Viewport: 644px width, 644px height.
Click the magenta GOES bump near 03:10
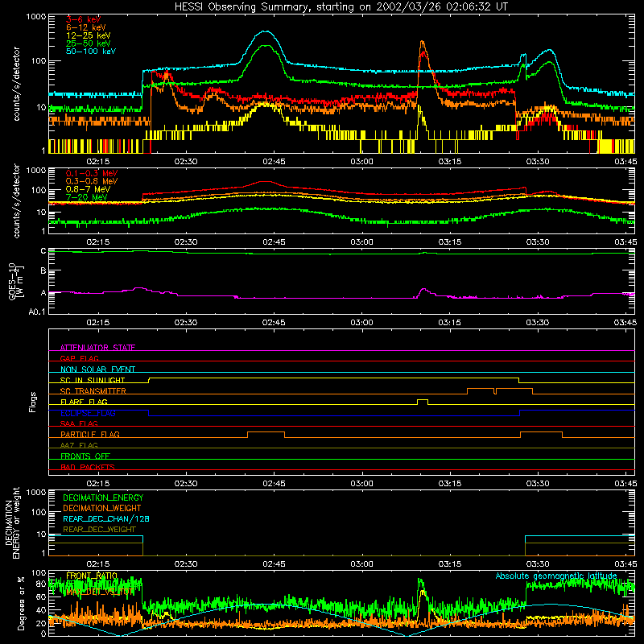424,291
